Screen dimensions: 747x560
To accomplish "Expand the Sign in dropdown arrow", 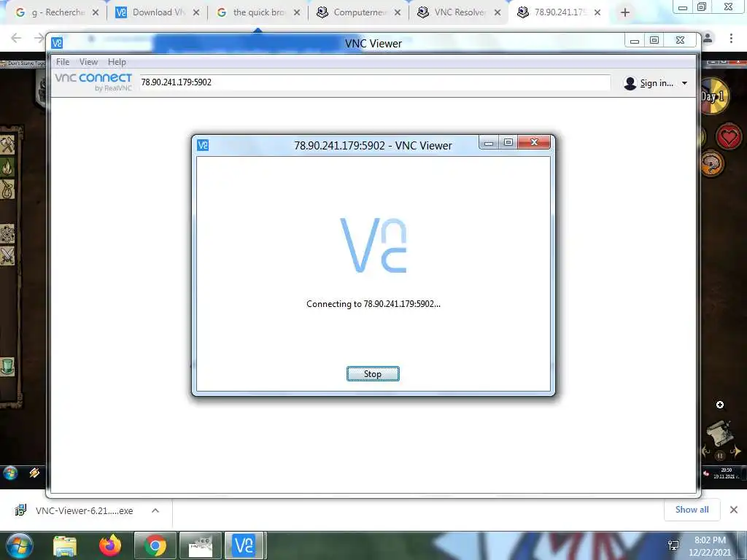I will coord(684,83).
